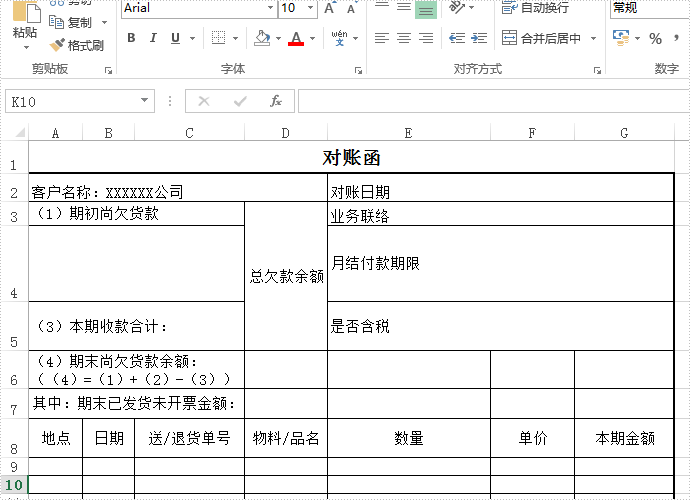Screen dimensions: 690x500
Task: Click the title cell 对账函
Action: (x=351, y=157)
